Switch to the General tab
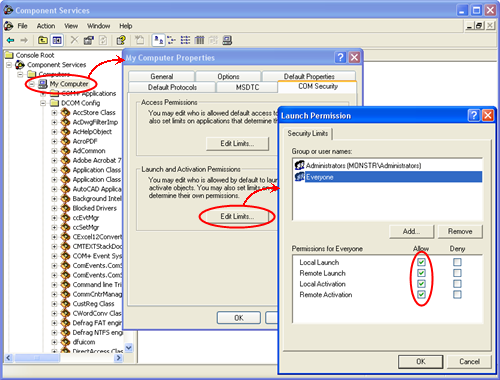The width and height of the screenshot is (500, 380). 161,76
